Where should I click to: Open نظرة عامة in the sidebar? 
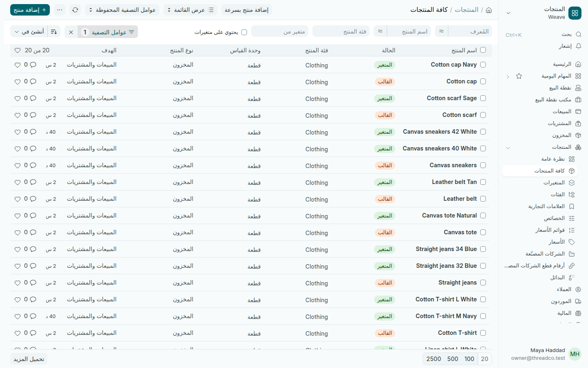(x=540, y=159)
